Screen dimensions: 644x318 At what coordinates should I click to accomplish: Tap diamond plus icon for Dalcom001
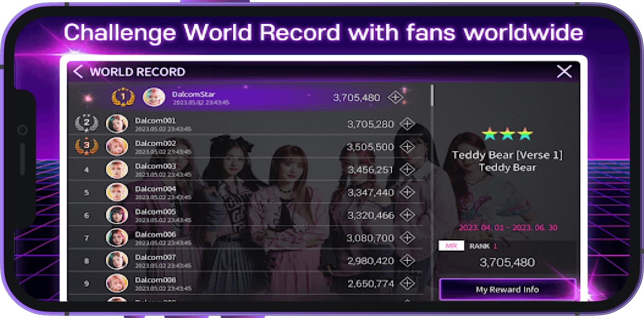tap(407, 124)
